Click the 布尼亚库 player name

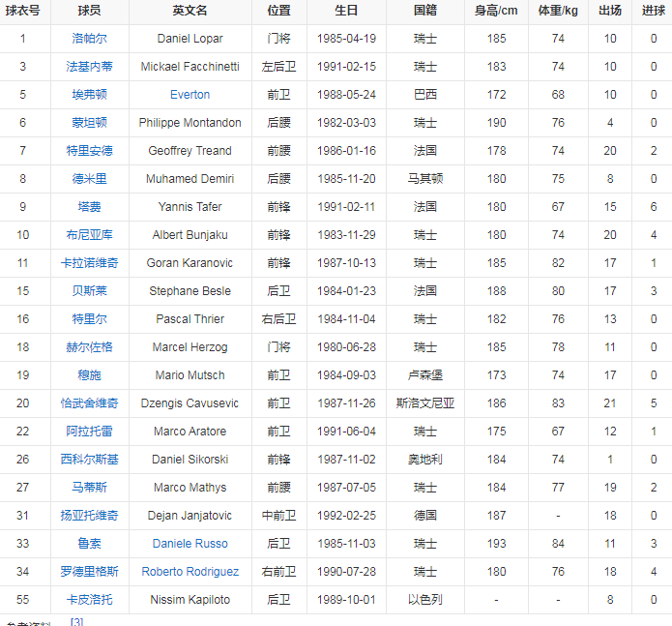pyautogui.click(x=89, y=235)
